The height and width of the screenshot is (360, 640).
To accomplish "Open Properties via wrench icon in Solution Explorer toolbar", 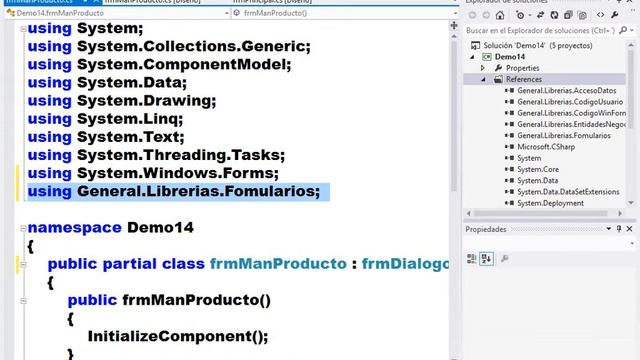I will 615,16.
